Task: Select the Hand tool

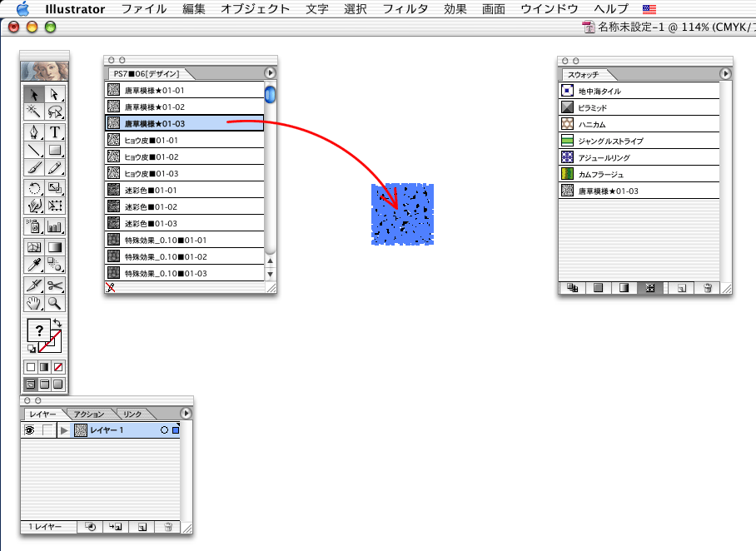Action: pos(34,303)
